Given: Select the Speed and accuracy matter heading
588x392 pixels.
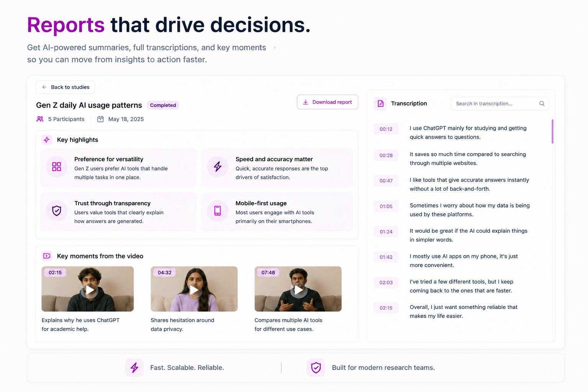Looking at the screenshot, I should (x=274, y=159).
